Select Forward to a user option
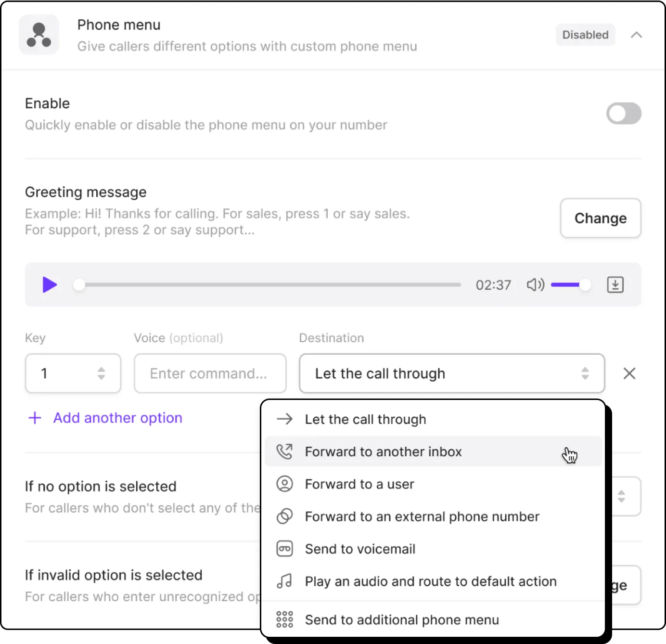The image size is (666, 644). click(x=434, y=484)
